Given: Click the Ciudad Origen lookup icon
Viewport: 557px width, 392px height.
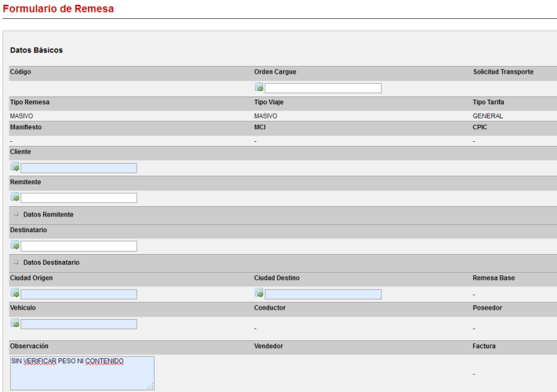Looking at the screenshot, I should [15, 294].
